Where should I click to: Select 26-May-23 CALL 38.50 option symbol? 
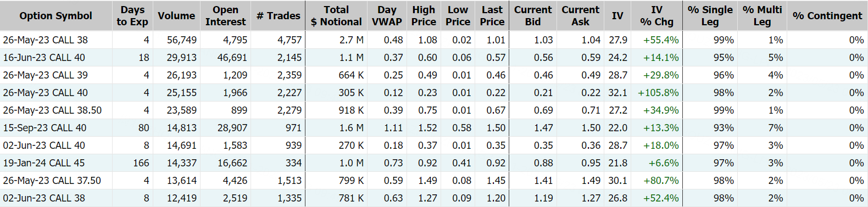pyautogui.click(x=52, y=110)
